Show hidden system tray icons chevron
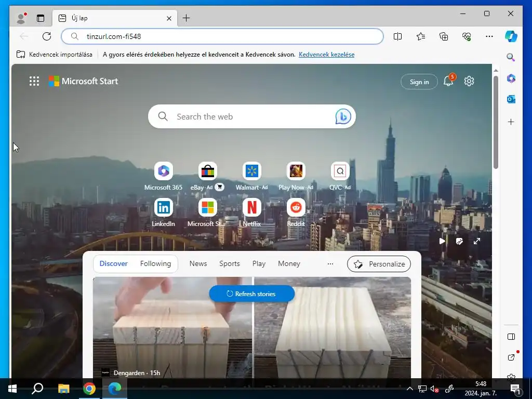 pos(409,389)
